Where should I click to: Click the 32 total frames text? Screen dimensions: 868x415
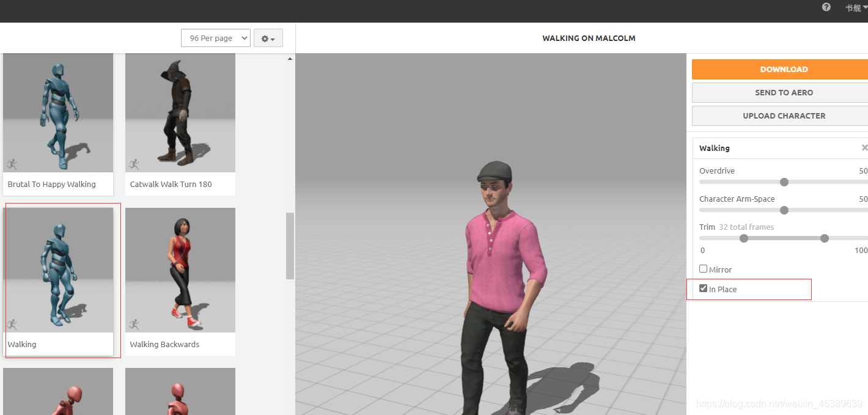(746, 227)
